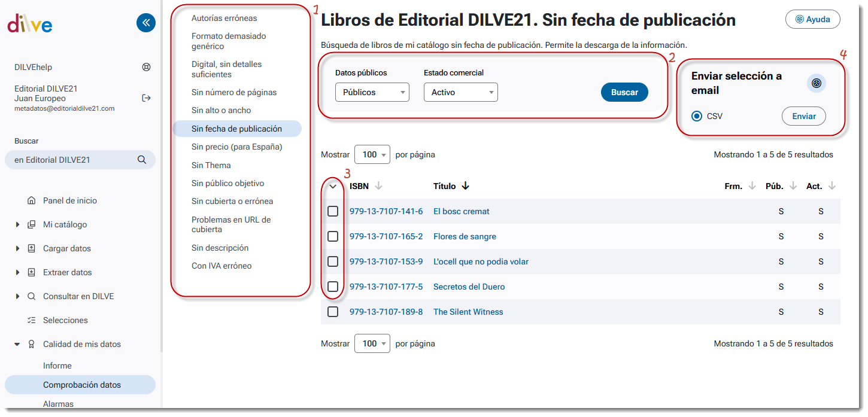Sort by Act. column arrow

click(832, 186)
